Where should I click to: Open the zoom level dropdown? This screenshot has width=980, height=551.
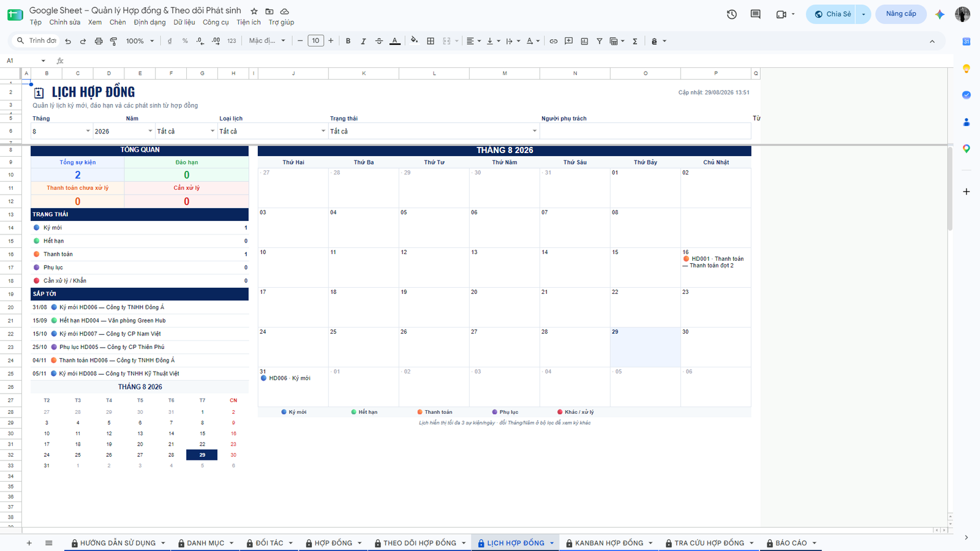coord(140,41)
